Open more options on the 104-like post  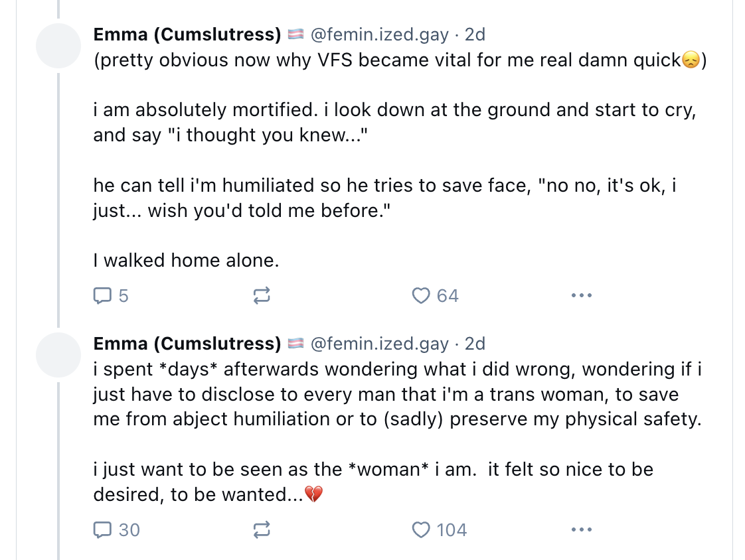pyautogui.click(x=582, y=529)
